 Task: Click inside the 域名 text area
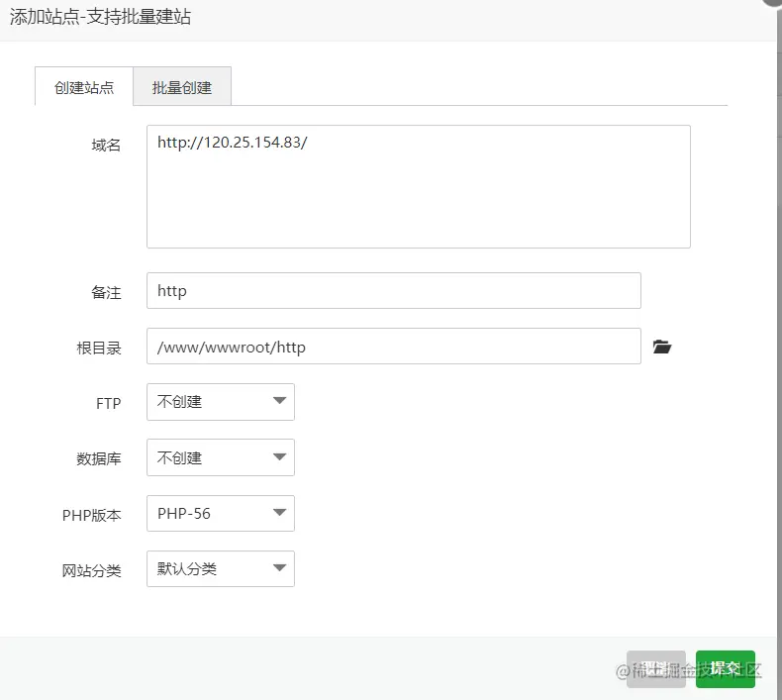coord(419,186)
